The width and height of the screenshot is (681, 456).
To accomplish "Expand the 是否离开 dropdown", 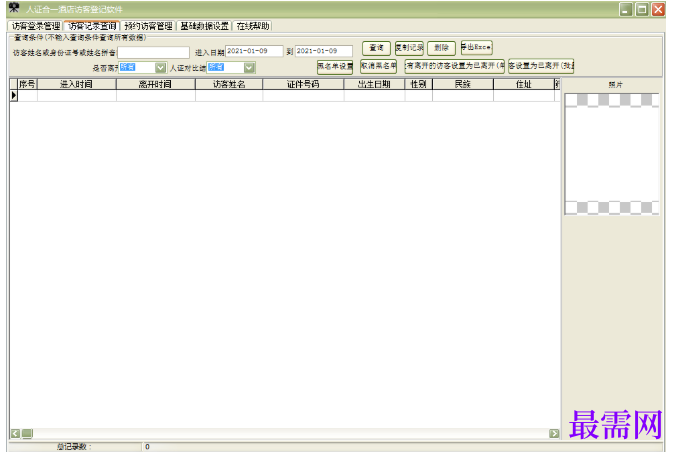I will coord(161,68).
